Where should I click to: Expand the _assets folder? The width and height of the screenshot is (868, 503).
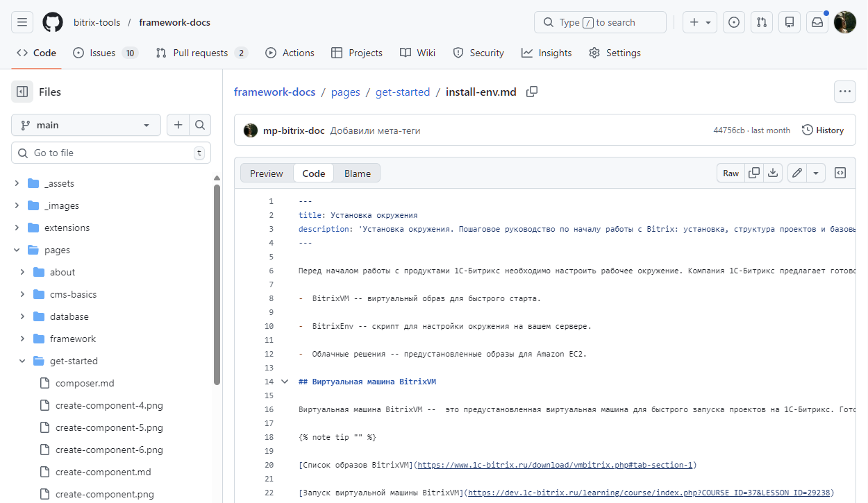(x=17, y=183)
